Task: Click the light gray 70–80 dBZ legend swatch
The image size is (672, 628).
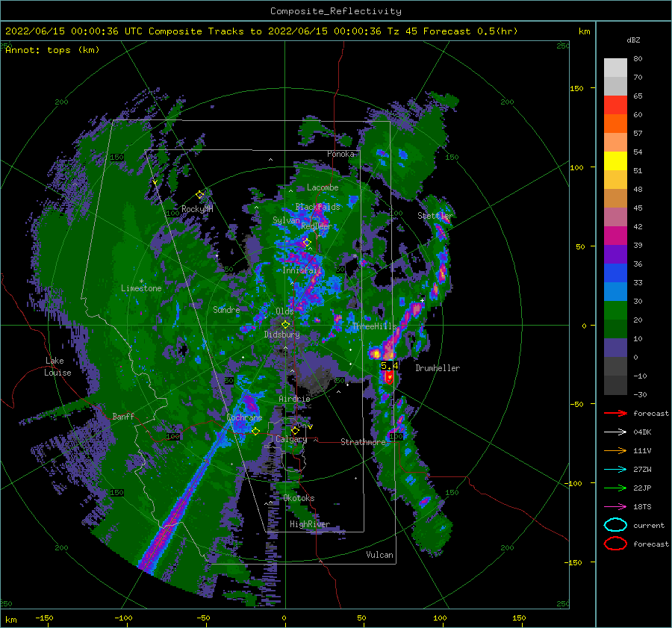Action: click(x=615, y=68)
